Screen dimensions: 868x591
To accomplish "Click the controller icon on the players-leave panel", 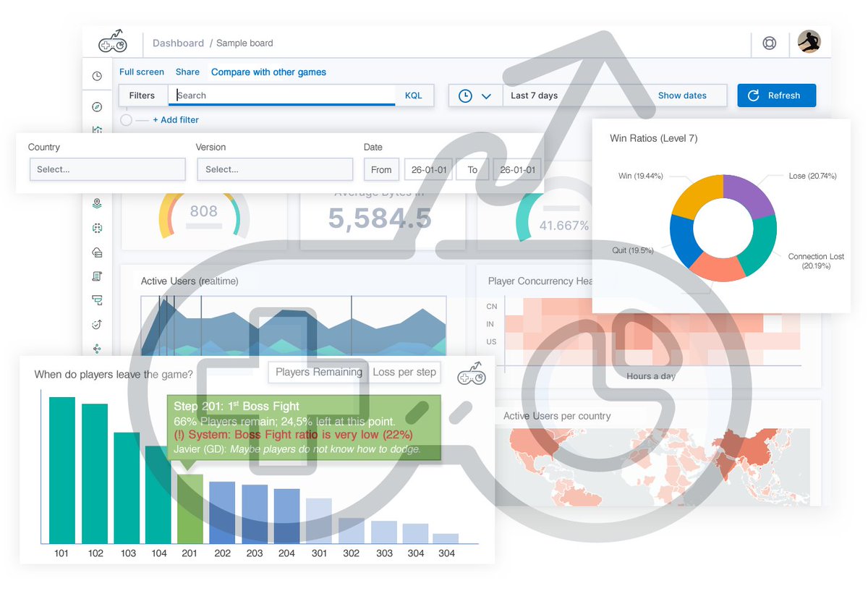I will (x=471, y=373).
